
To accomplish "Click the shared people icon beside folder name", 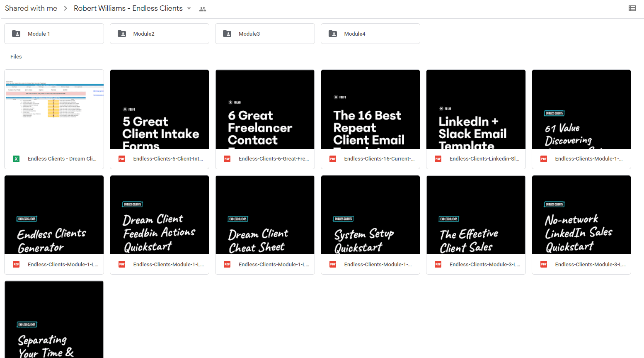I will coord(202,9).
